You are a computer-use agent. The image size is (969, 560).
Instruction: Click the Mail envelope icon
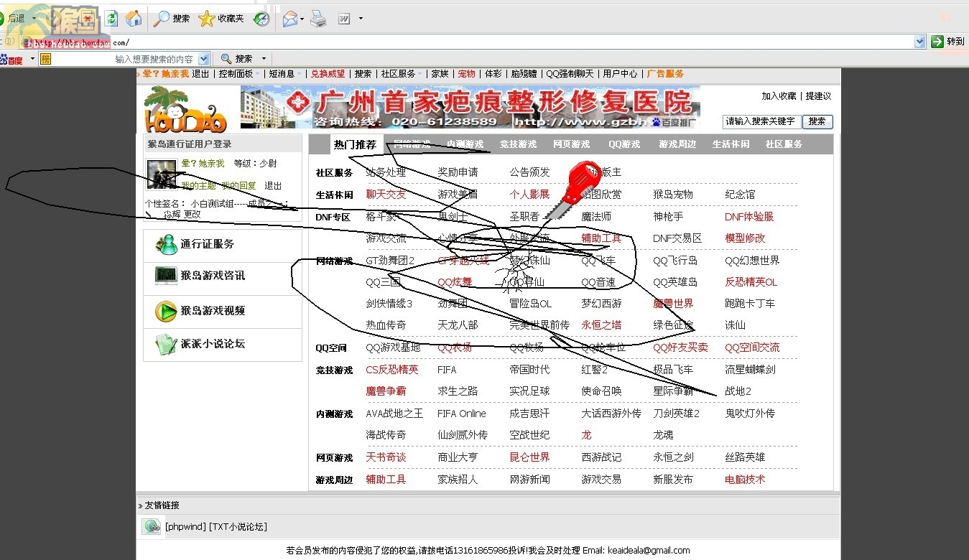tap(289, 19)
